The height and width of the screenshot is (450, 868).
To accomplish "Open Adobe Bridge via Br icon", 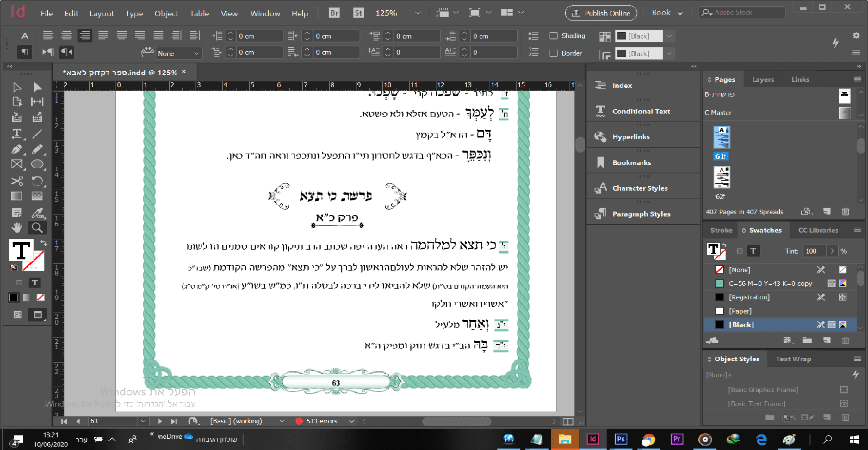I will pos(335,13).
